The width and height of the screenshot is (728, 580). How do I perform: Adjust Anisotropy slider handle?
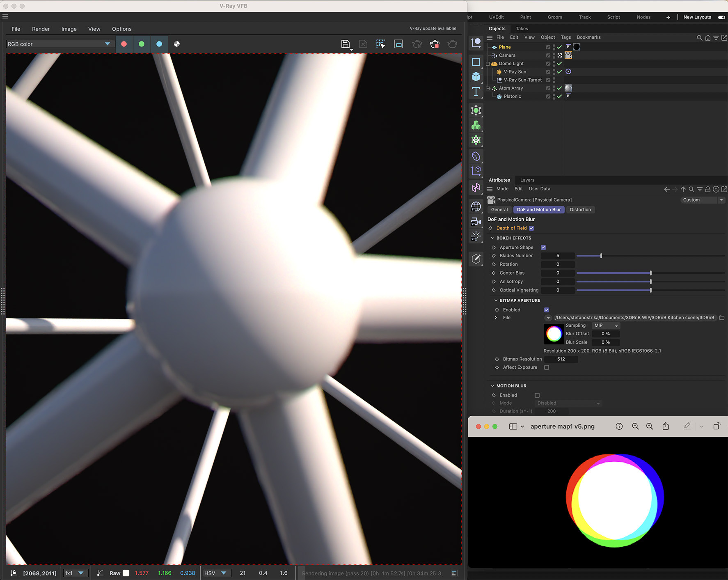(651, 282)
